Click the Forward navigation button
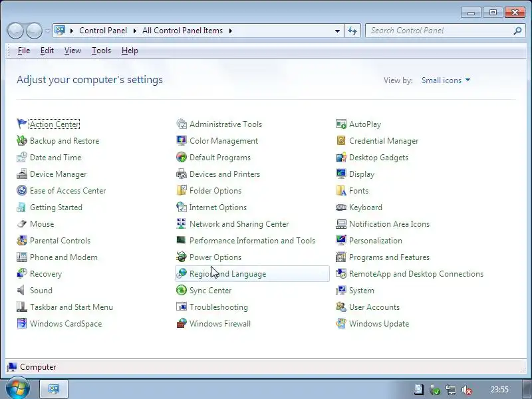The height and width of the screenshot is (399, 532). (34, 31)
